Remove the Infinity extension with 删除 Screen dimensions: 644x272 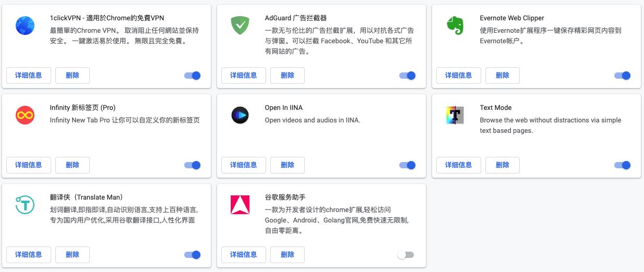point(73,165)
